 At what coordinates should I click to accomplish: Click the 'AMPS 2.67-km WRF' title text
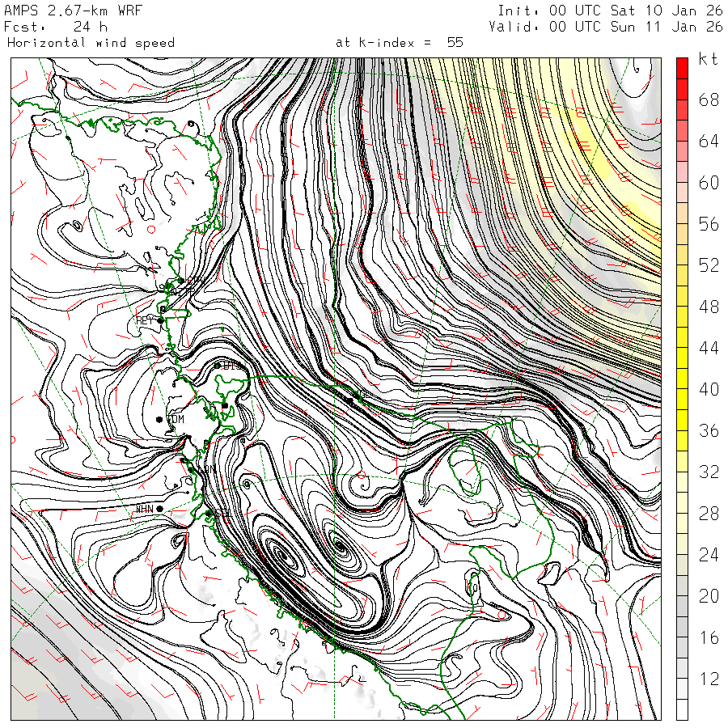73,11
